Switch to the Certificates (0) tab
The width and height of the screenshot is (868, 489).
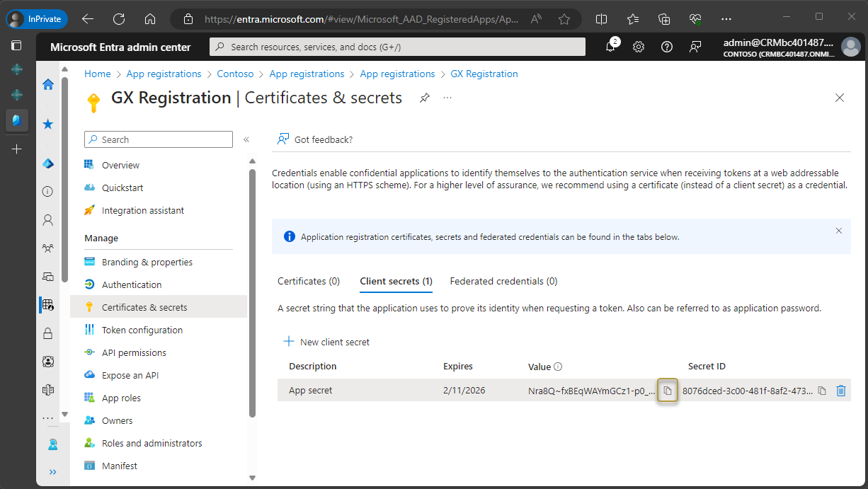point(309,281)
